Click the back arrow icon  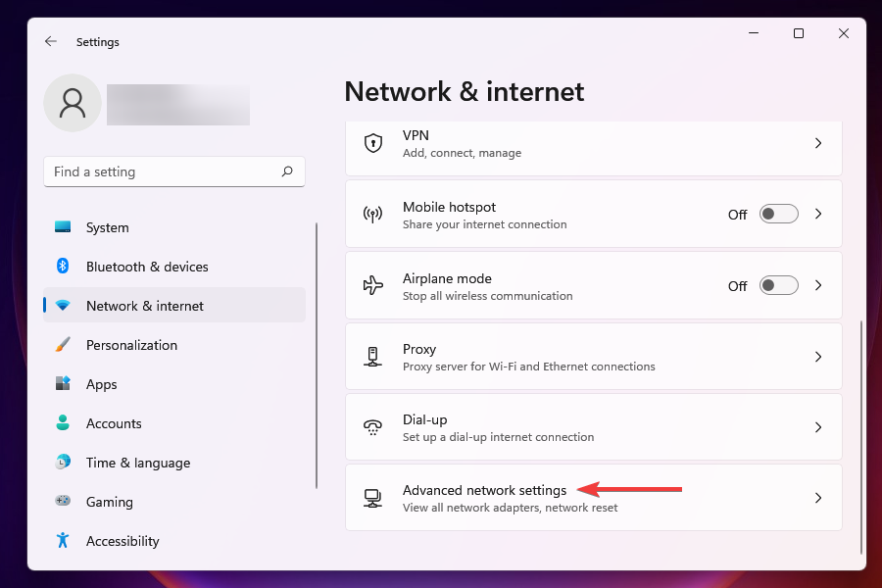[51, 42]
